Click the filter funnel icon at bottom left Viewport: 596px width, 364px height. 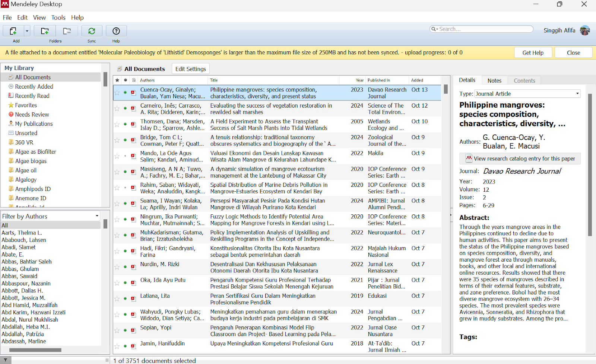6,360
